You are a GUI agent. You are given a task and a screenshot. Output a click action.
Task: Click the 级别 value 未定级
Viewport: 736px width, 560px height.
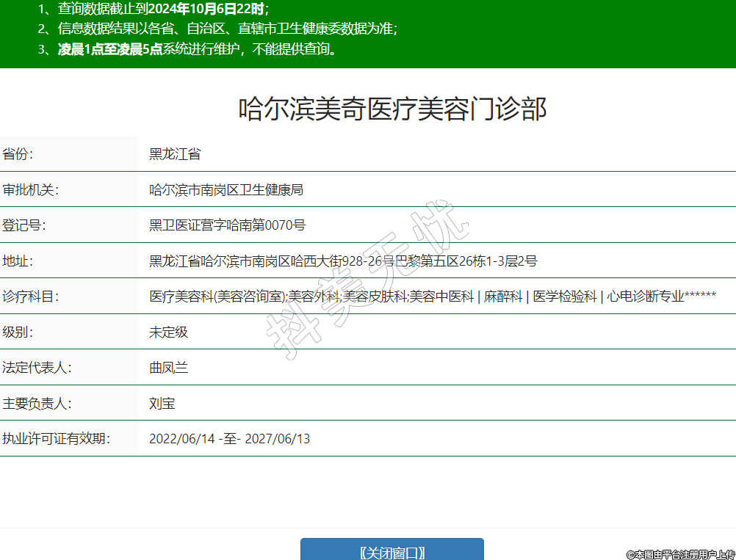(168, 332)
